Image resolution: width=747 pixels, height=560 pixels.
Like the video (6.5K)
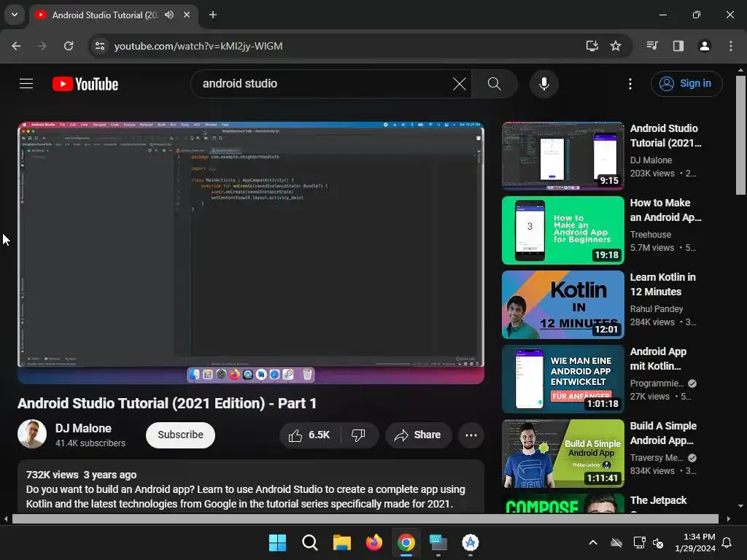309,435
